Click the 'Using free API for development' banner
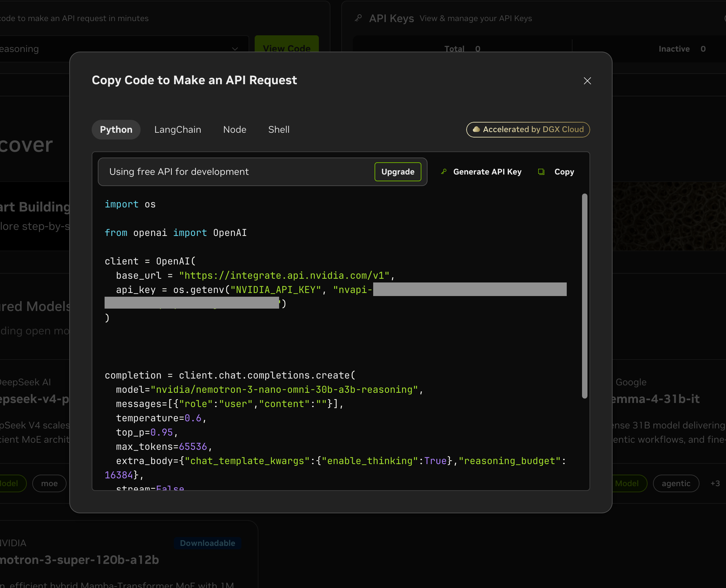Screen dimensions: 726x588 [262, 172]
